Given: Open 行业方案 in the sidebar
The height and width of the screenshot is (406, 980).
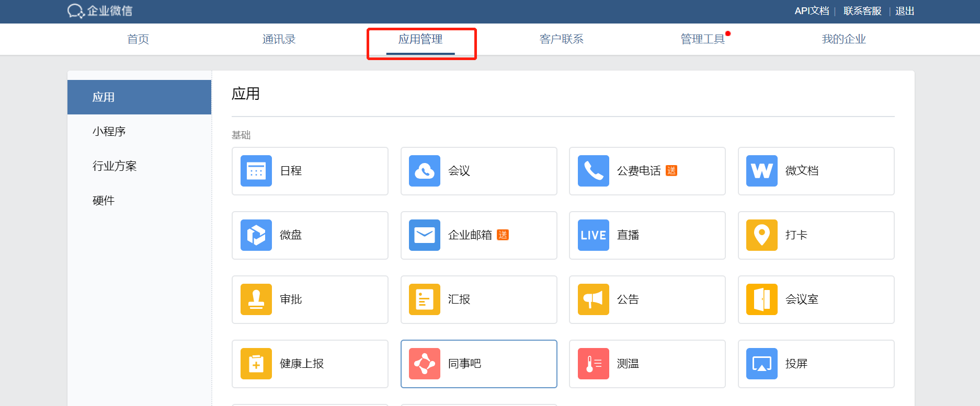Looking at the screenshot, I should point(139,166).
